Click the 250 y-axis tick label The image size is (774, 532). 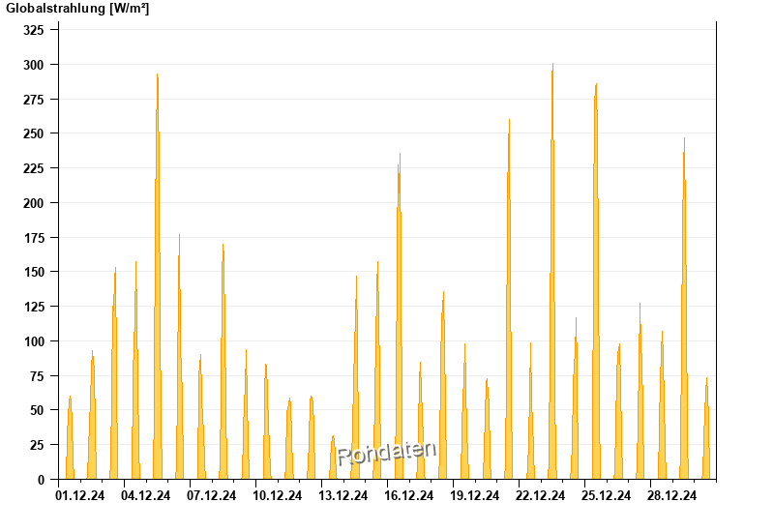[x=34, y=133]
